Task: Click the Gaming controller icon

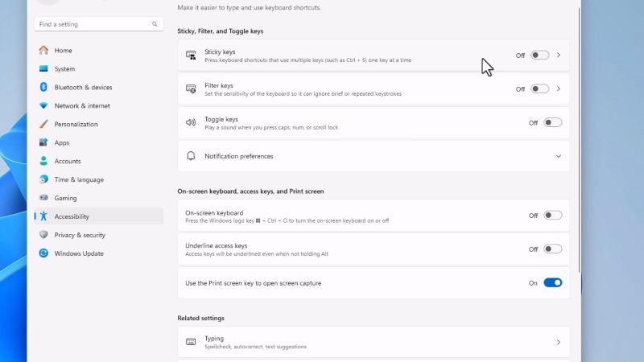Action: [x=43, y=198]
